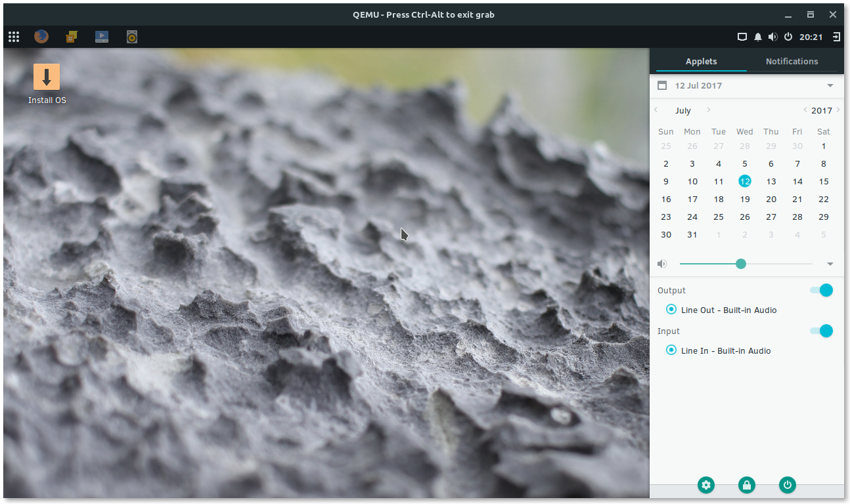The height and width of the screenshot is (504, 850).
Task: Select day 7 in the calendar
Action: [x=797, y=164]
